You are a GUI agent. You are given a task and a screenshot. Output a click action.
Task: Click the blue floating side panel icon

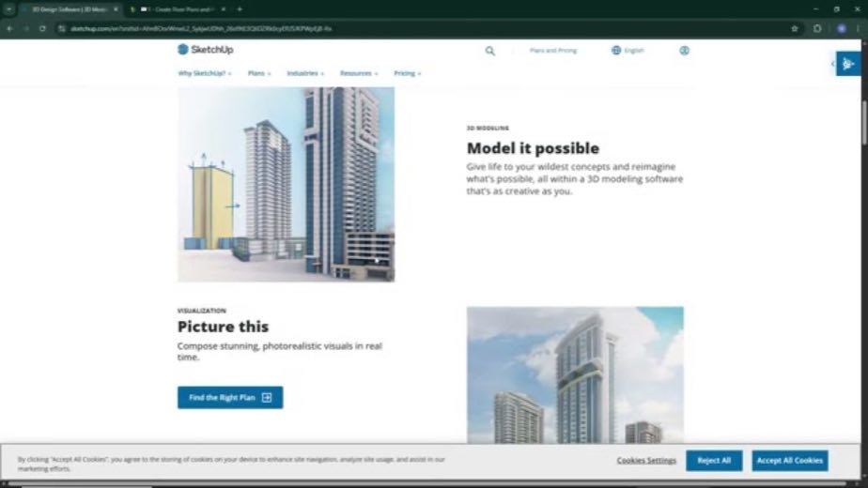[848, 64]
